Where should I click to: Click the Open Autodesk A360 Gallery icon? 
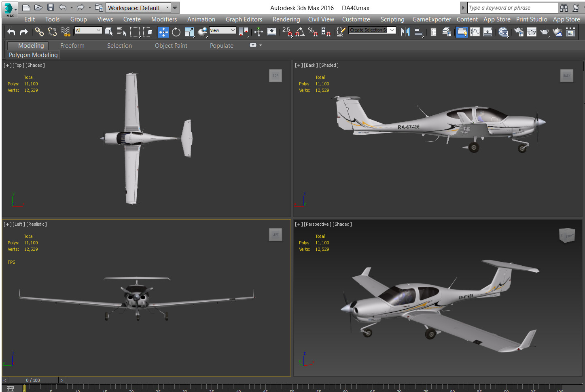pyautogui.click(x=570, y=32)
